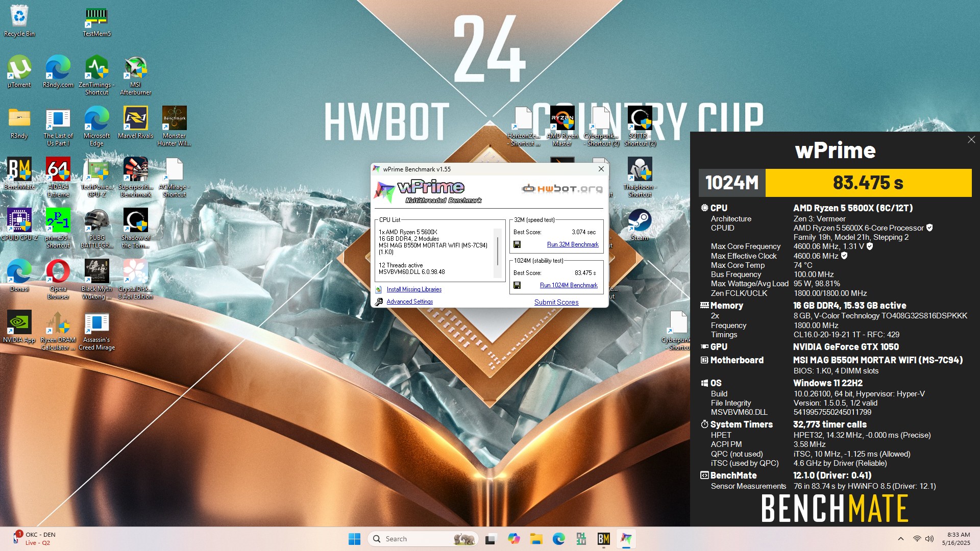
Task: Click Install Missing Libraries link
Action: 414,289
